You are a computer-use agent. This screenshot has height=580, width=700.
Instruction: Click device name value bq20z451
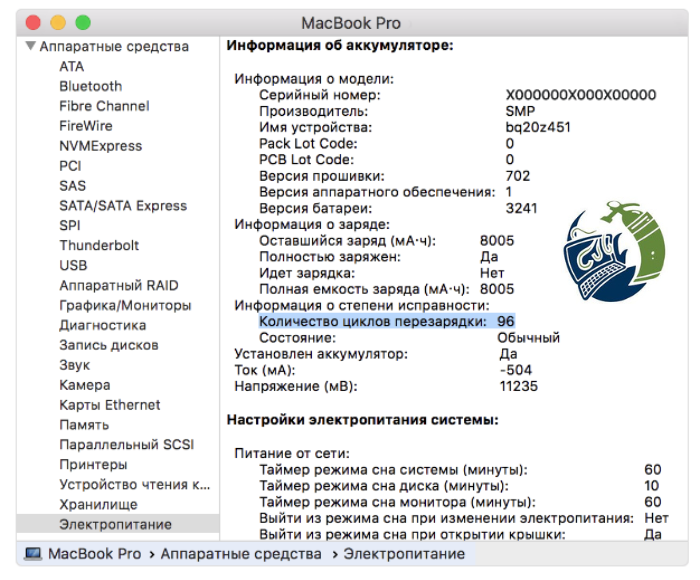pyautogui.click(x=538, y=127)
